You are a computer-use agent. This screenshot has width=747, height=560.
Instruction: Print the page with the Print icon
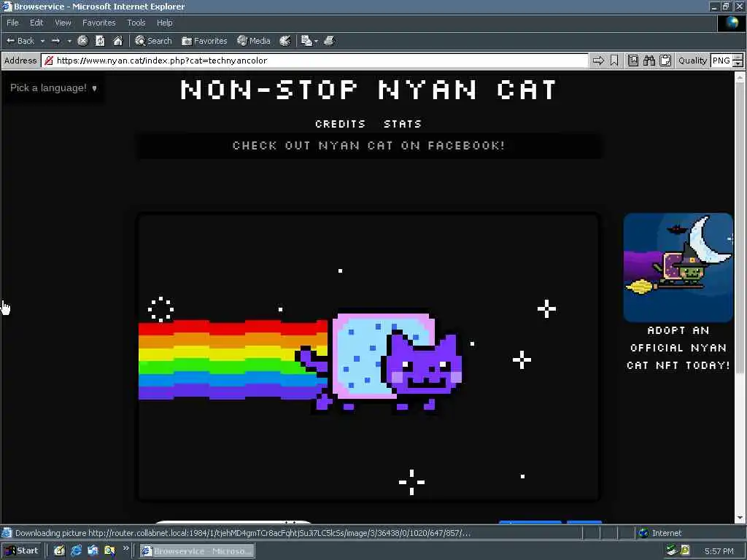(x=329, y=41)
